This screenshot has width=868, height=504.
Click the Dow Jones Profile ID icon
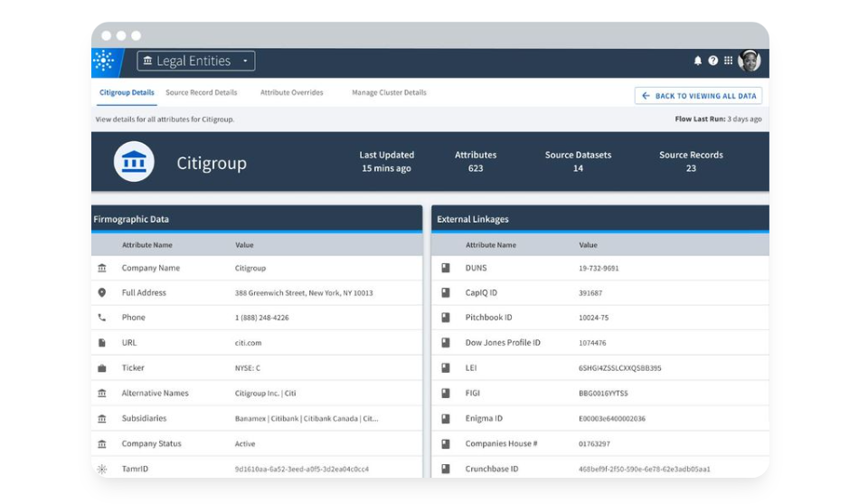pyautogui.click(x=446, y=343)
